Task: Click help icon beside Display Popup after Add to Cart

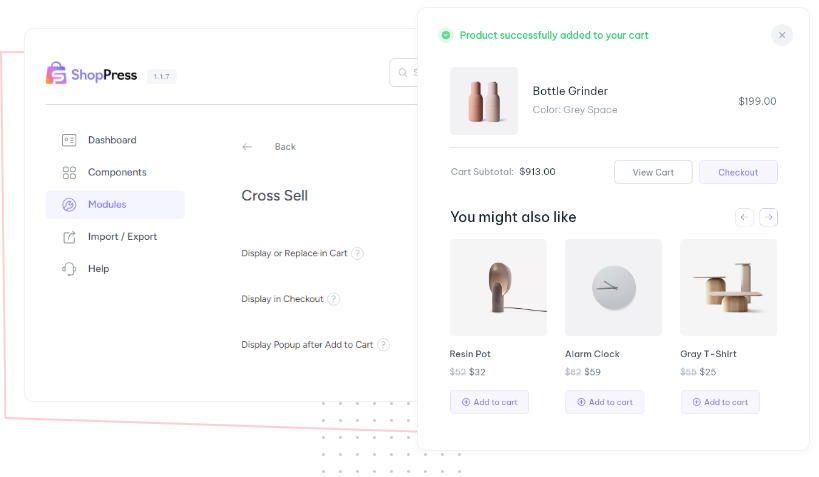Action: click(383, 345)
